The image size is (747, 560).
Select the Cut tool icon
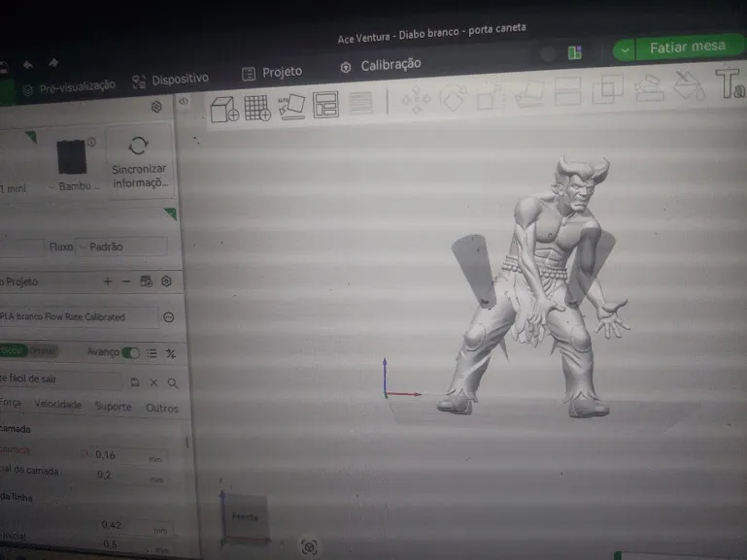click(568, 91)
